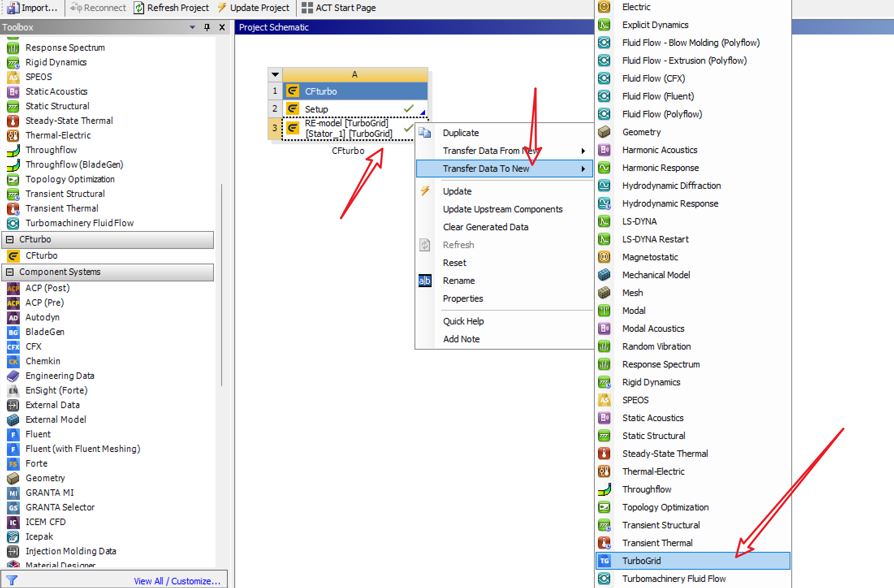Collapse the Component Systems section
Screen dimensions: 894x588
tap(10, 272)
